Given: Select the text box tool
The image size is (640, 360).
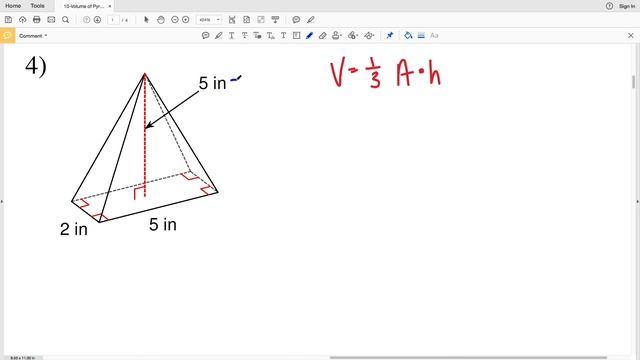Looking at the screenshot, I should tap(296, 36).
